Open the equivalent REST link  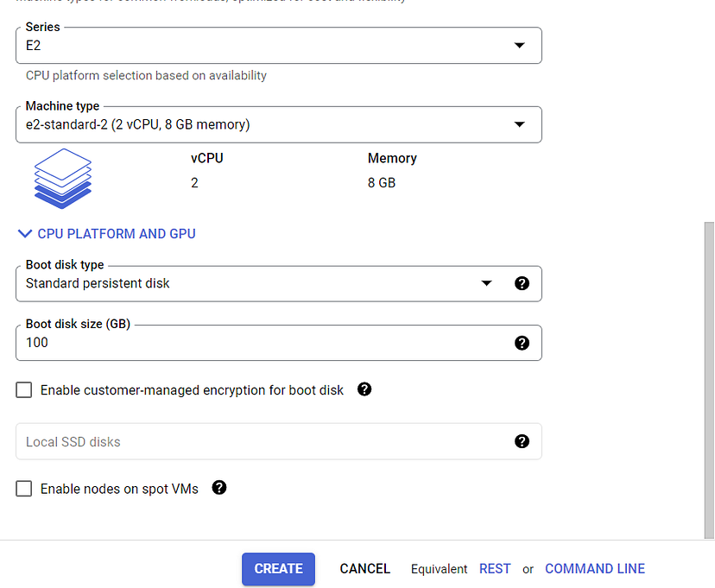[495, 568]
